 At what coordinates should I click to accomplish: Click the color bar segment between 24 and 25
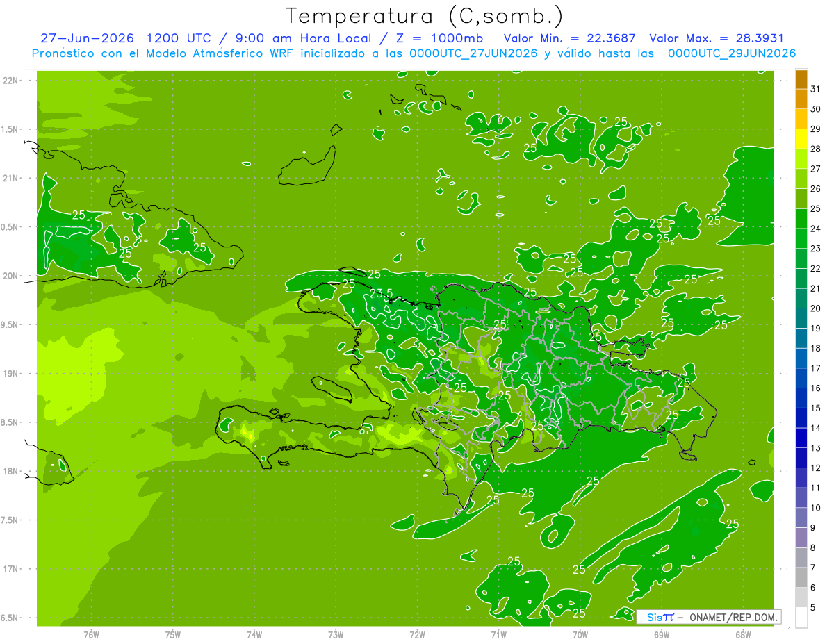(801, 219)
